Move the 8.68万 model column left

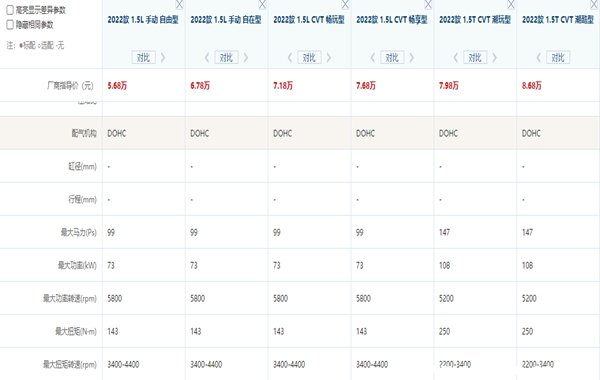coord(539,58)
